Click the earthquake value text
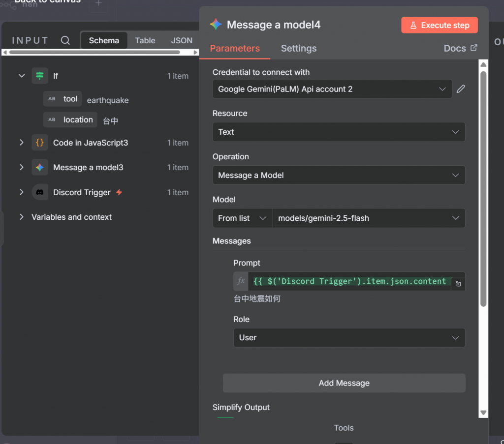This screenshot has width=504, height=444. click(x=108, y=100)
